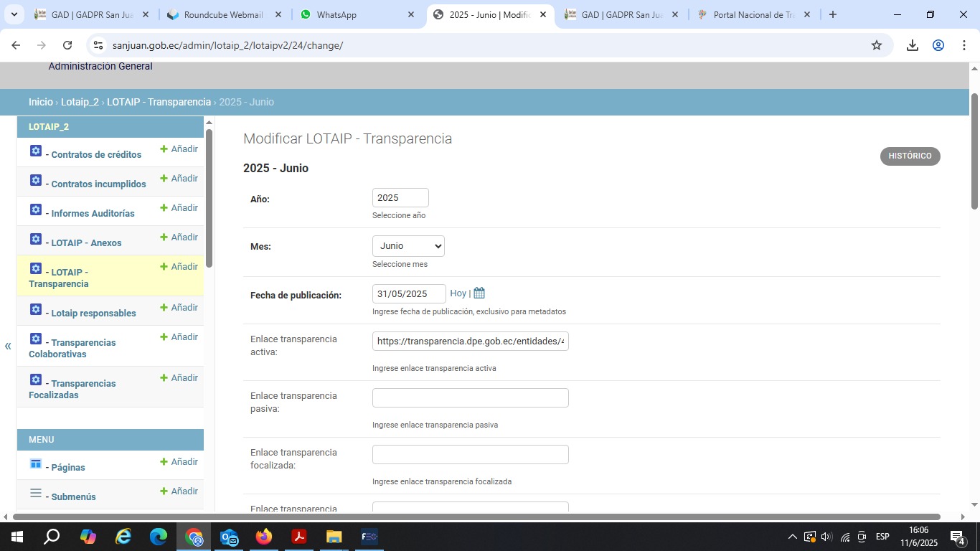Add a new Lotaip responsables entry
This screenshot has height=551, width=980.
(x=179, y=308)
